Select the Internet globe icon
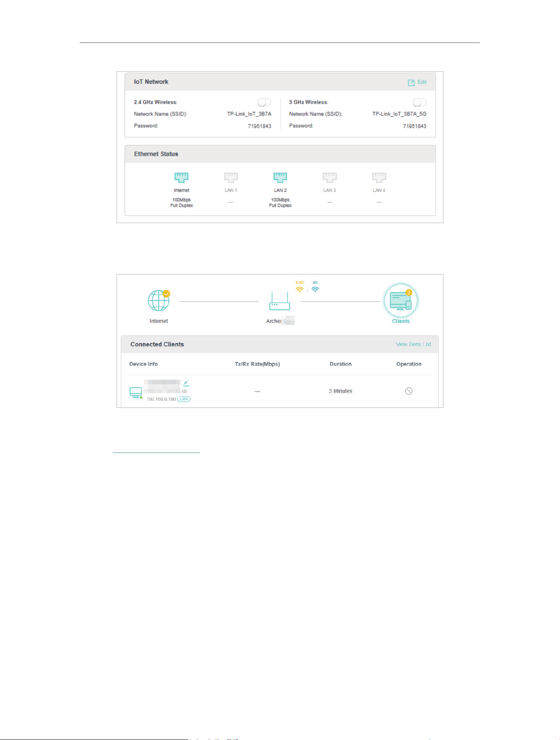 tap(159, 301)
